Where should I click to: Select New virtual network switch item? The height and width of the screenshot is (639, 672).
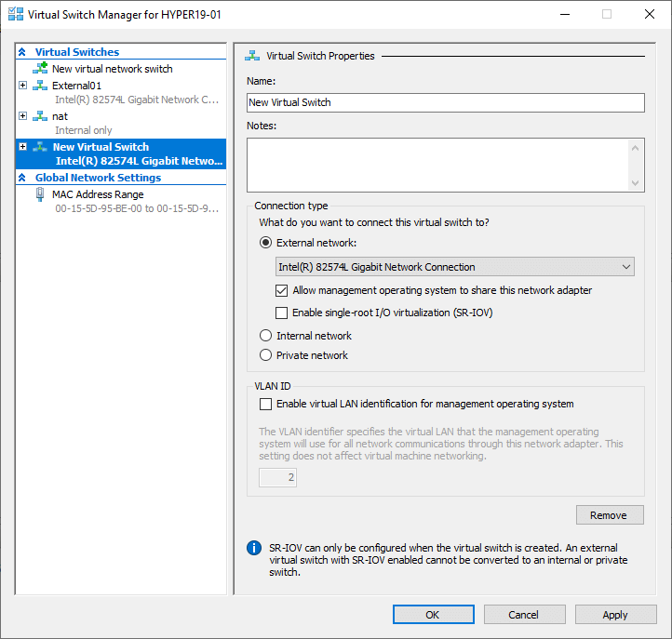click(x=113, y=69)
